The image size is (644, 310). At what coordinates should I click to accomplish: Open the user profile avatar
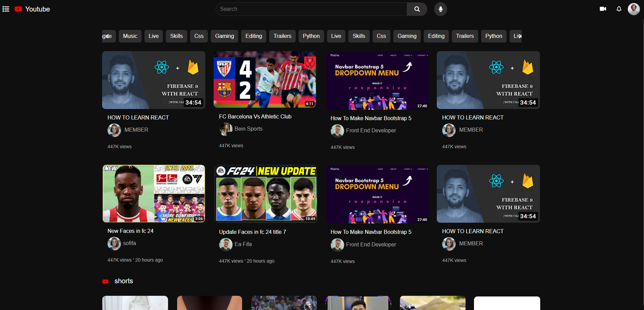pos(634,9)
